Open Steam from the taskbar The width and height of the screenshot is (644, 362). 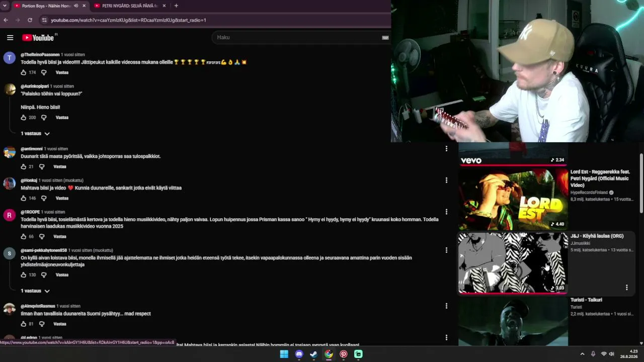point(314,354)
